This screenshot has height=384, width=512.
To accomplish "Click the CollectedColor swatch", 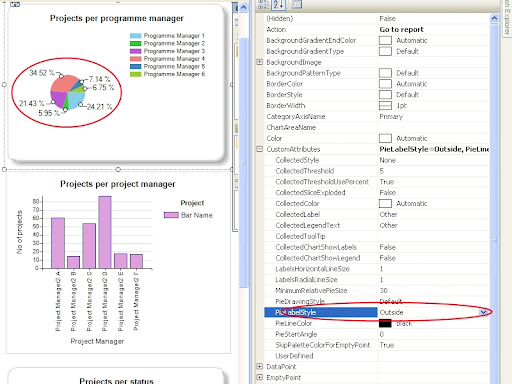I will (x=385, y=203).
